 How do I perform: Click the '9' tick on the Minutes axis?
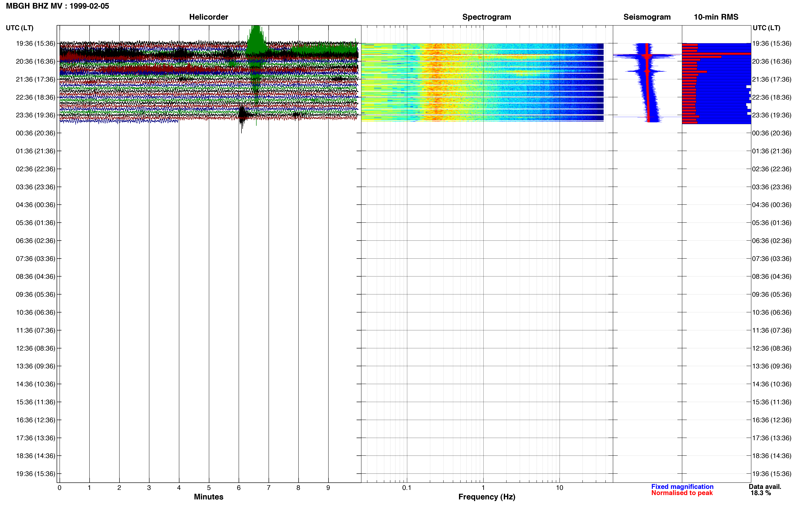[328, 487]
